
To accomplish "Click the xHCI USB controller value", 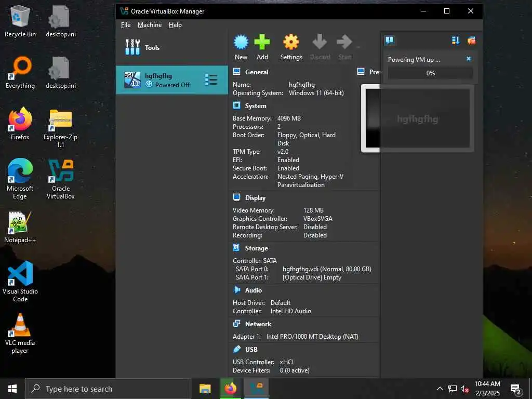I will pos(286,362).
